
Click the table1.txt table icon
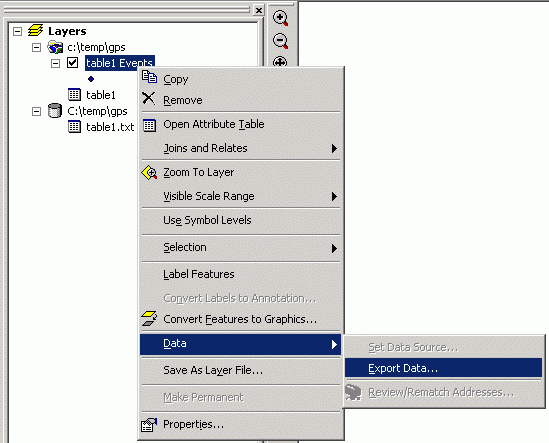coord(74,126)
